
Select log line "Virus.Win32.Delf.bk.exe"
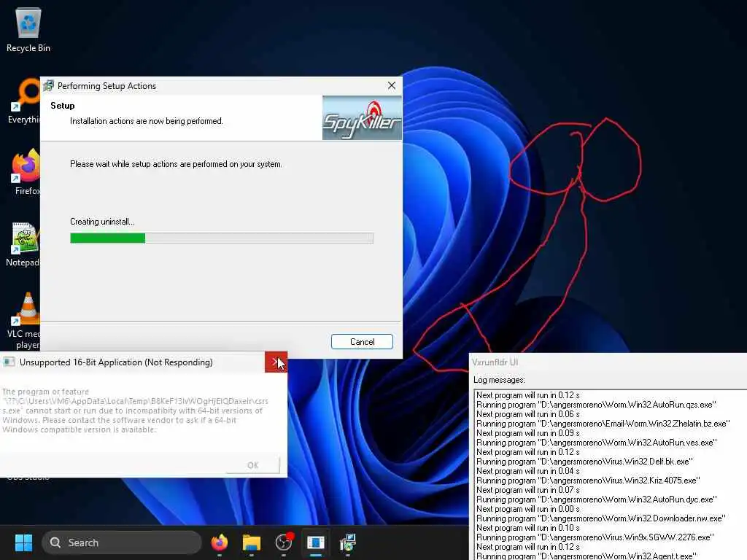584,462
